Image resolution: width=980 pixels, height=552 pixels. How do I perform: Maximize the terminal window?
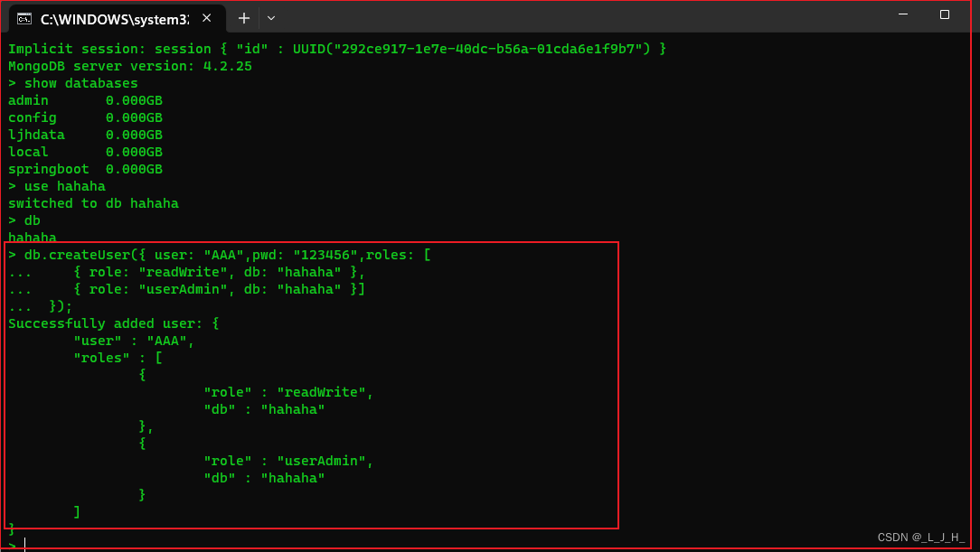pos(945,14)
